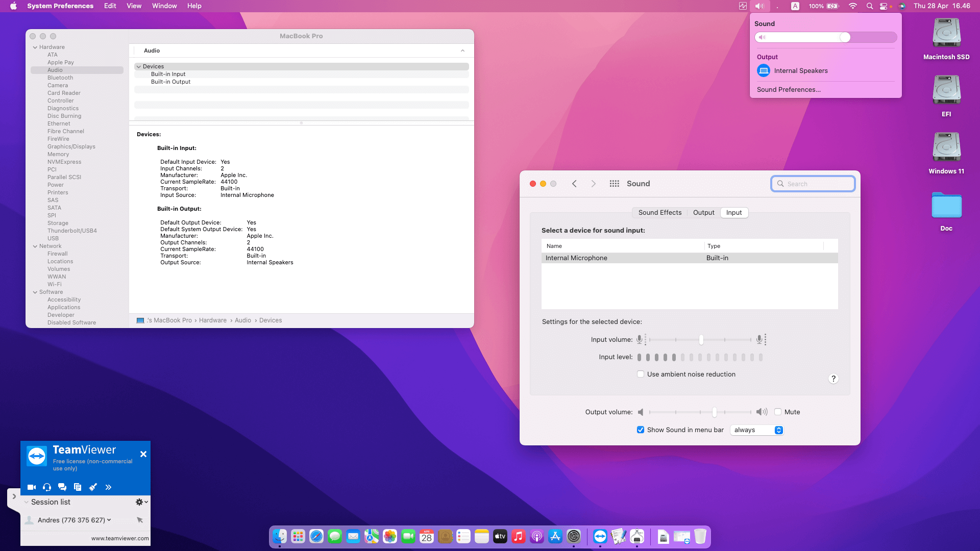Open Music app from the Dock

tap(518, 536)
